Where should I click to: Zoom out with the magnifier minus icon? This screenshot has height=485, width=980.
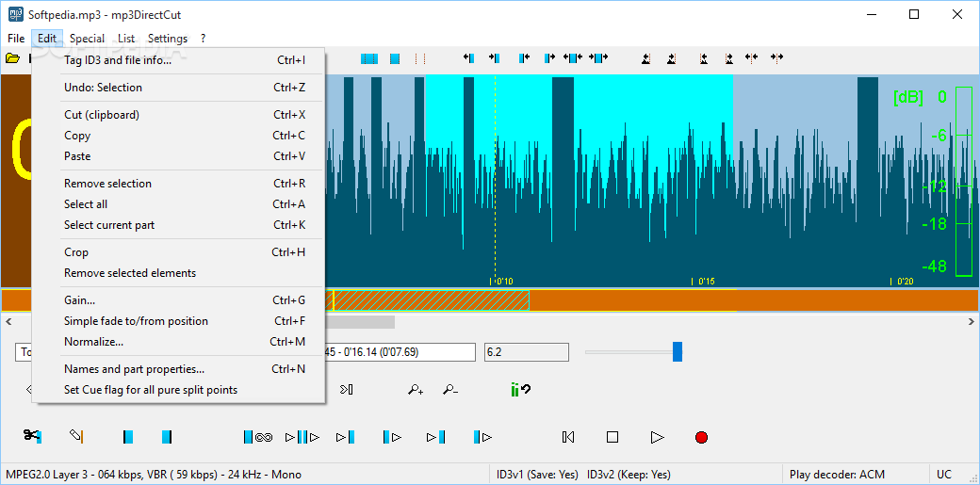[x=450, y=390]
